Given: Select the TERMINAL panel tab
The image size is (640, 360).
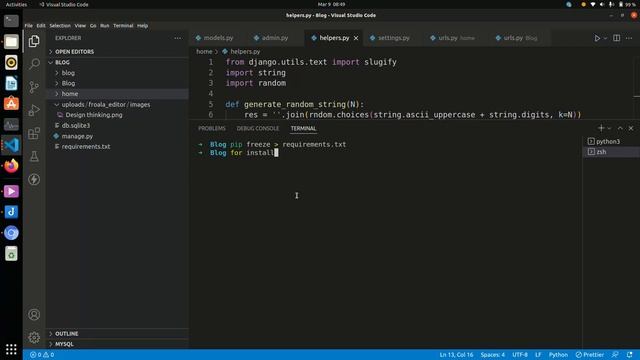Looking at the screenshot, I should point(303,128).
